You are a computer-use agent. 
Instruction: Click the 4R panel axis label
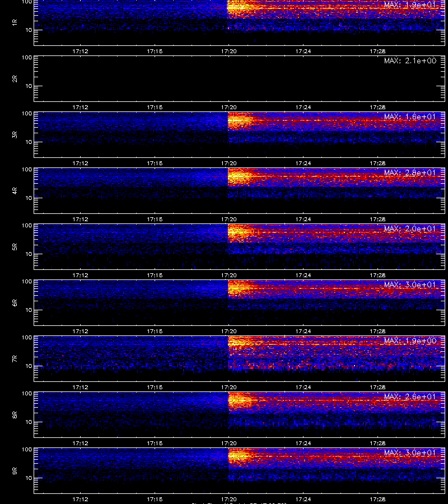coord(15,190)
